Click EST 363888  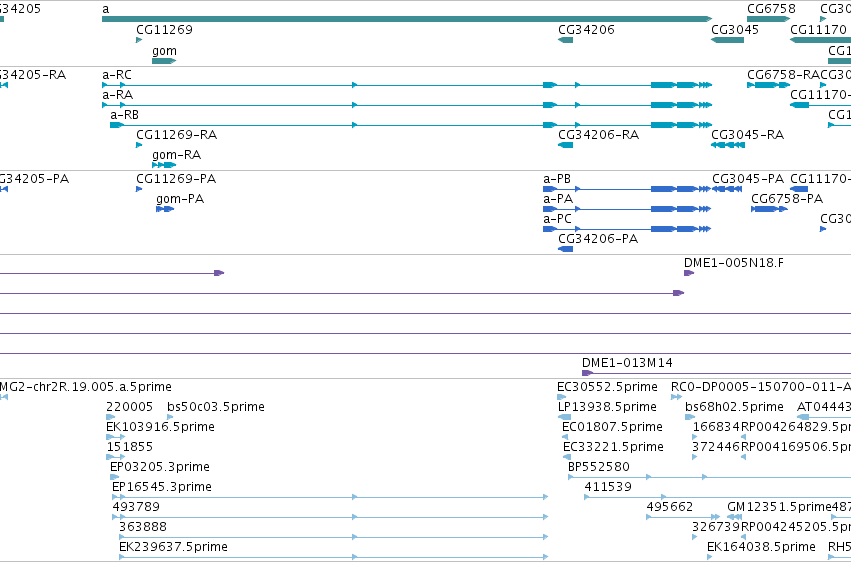(x=333, y=537)
